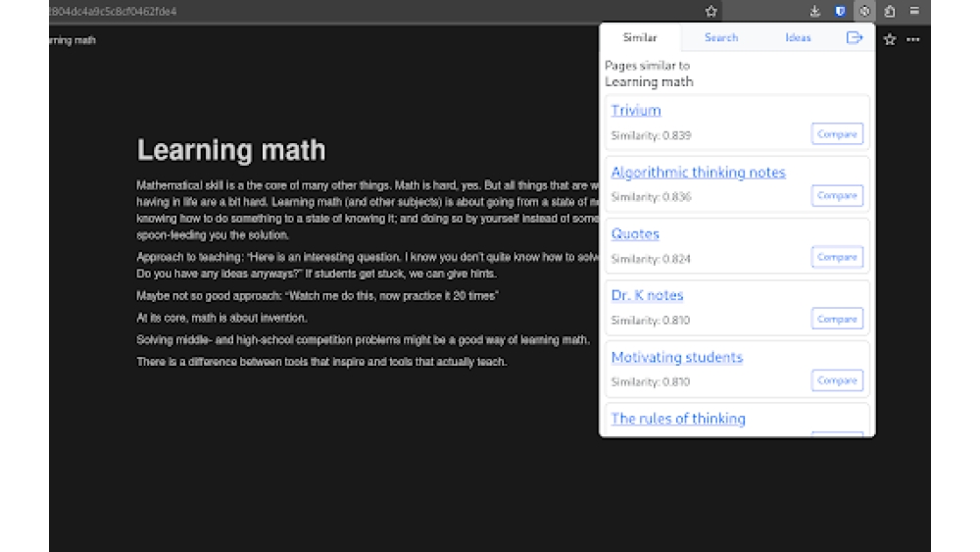Click the favorite star on the page top bar
980x552 pixels.
(x=890, y=39)
